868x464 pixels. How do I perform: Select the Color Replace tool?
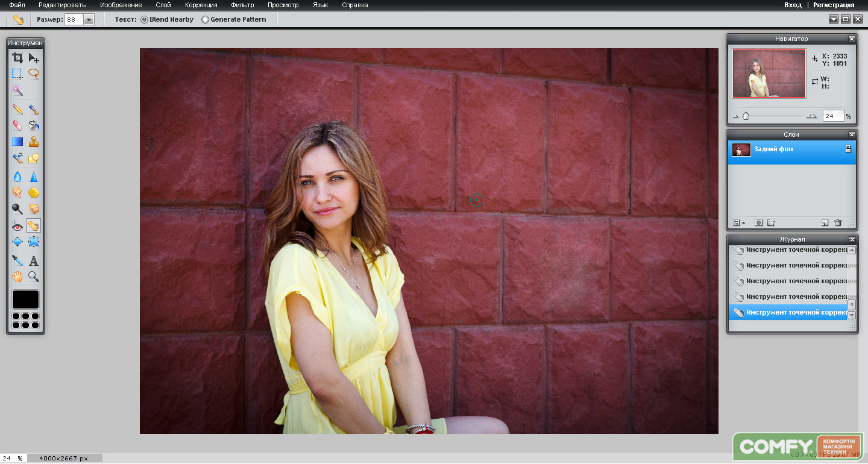point(17,158)
